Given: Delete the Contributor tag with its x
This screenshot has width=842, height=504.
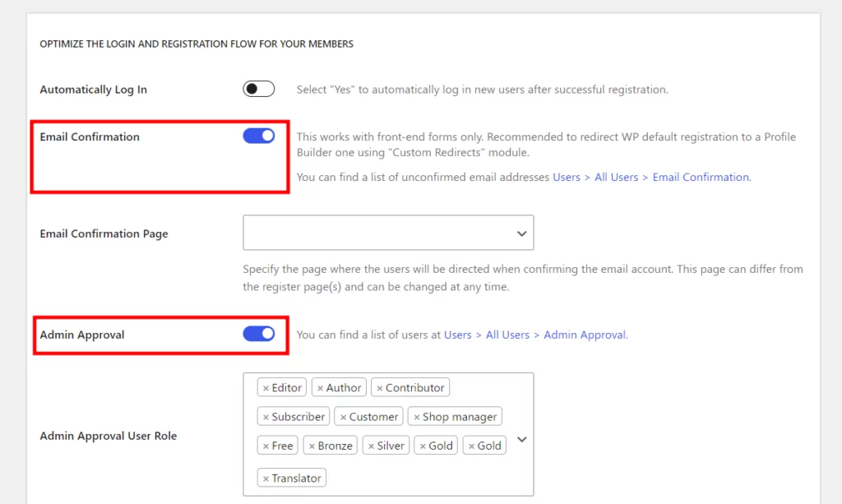Looking at the screenshot, I should tap(380, 388).
